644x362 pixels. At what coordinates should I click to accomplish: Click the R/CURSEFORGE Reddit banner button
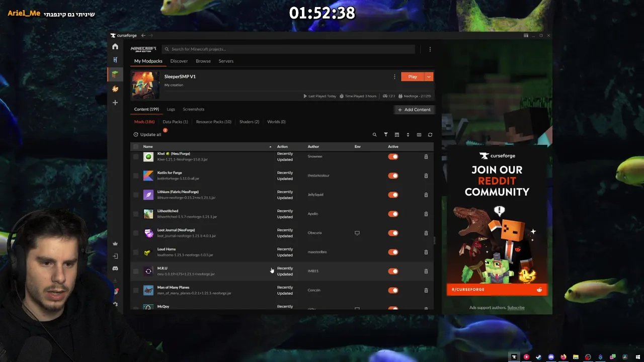pyautogui.click(x=497, y=290)
